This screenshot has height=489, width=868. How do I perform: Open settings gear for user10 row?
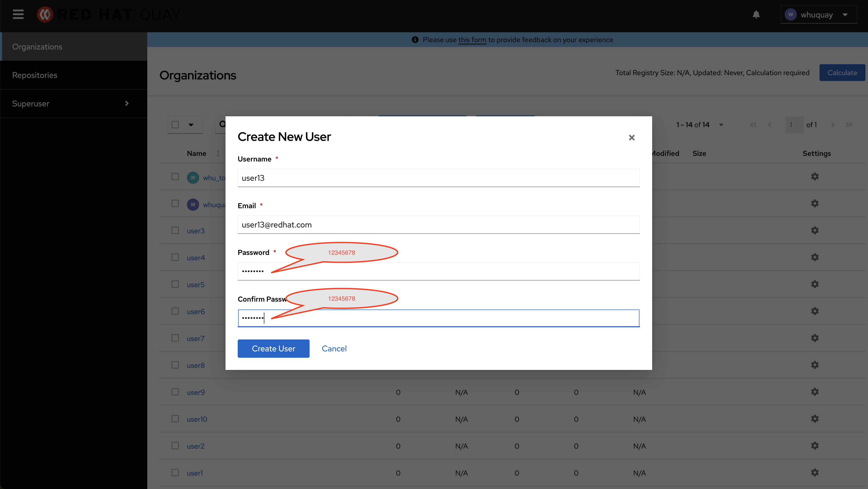tap(814, 419)
